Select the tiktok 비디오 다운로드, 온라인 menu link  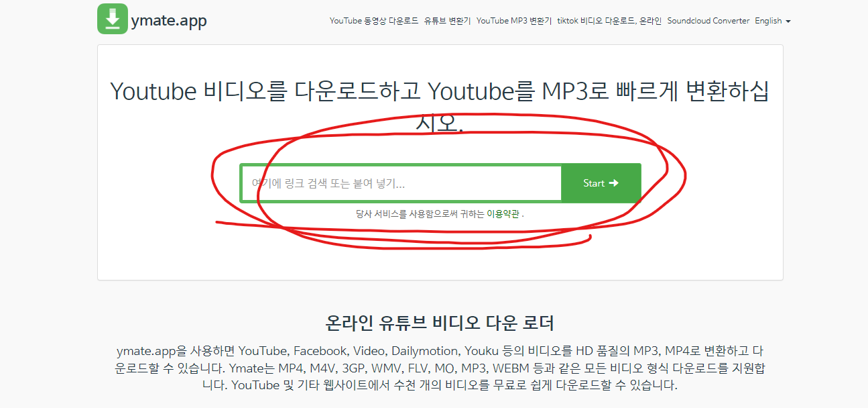click(x=609, y=21)
